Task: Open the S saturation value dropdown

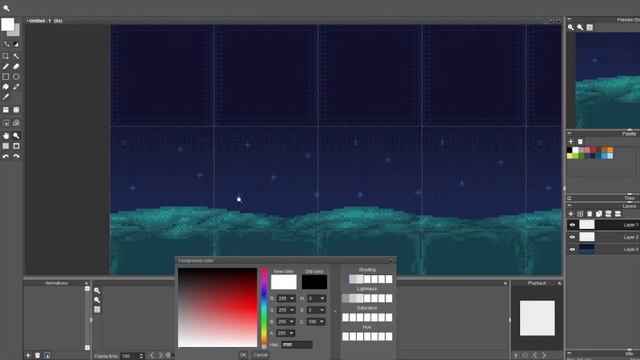Action: click(x=322, y=310)
